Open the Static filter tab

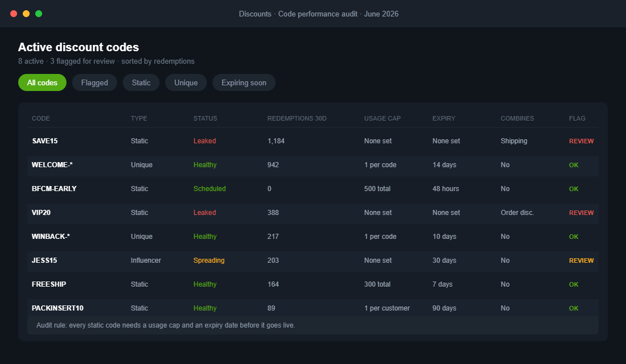pos(141,82)
